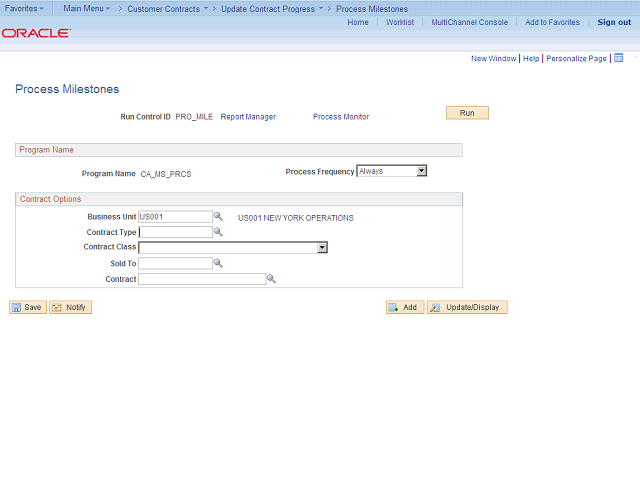Open the Contract Class dropdown list
This screenshot has width=640, height=480.
coord(322,247)
